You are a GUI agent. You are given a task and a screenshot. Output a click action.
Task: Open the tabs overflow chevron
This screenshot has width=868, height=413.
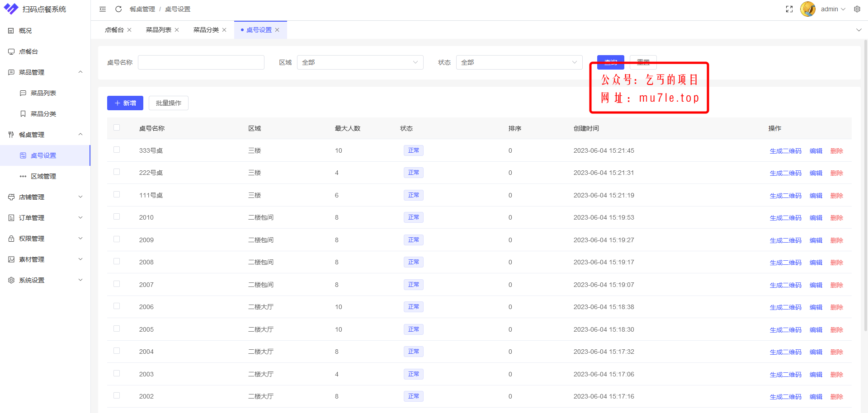click(859, 30)
